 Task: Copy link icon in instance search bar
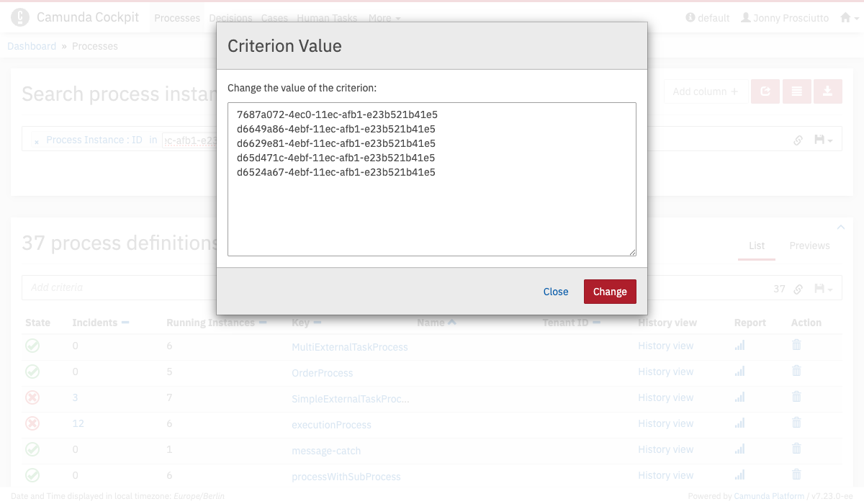[798, 140]
